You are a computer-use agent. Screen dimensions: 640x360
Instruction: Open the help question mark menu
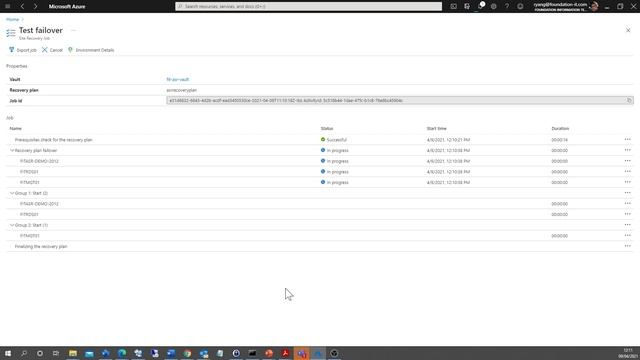(x=507, y=7)
